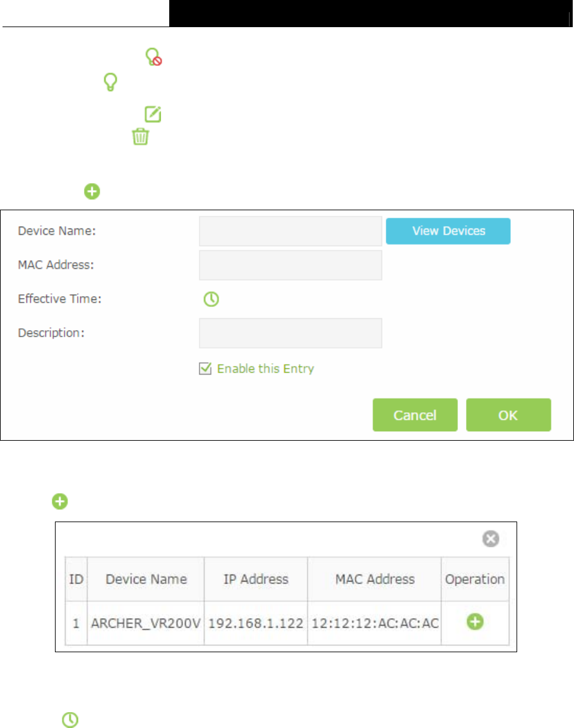Click the Operation column header
The image size is (574, 728).
[475, 579]
